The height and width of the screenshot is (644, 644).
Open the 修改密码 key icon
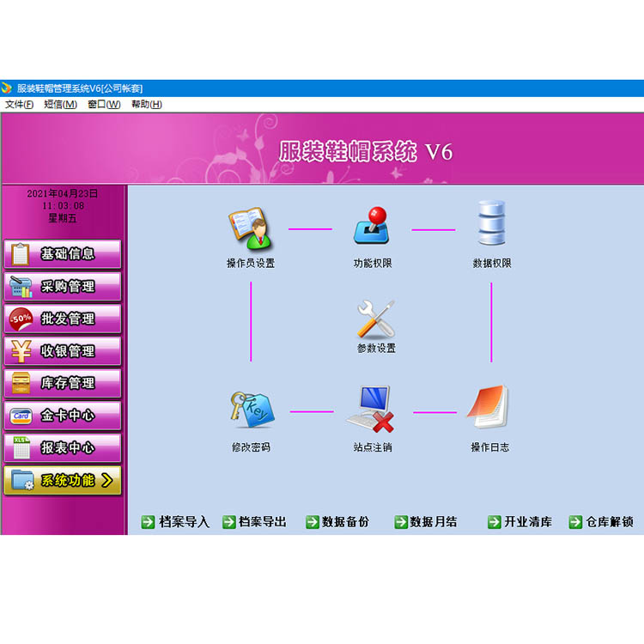[x=252, y=410]
